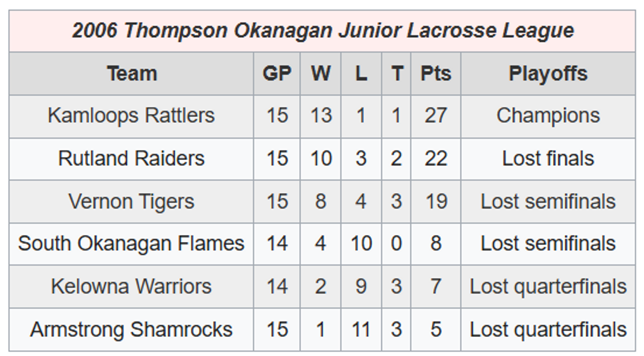Click the Pts column header
Image resolution: width=644 pixels, height=356 pixels.
coord(436,73)
